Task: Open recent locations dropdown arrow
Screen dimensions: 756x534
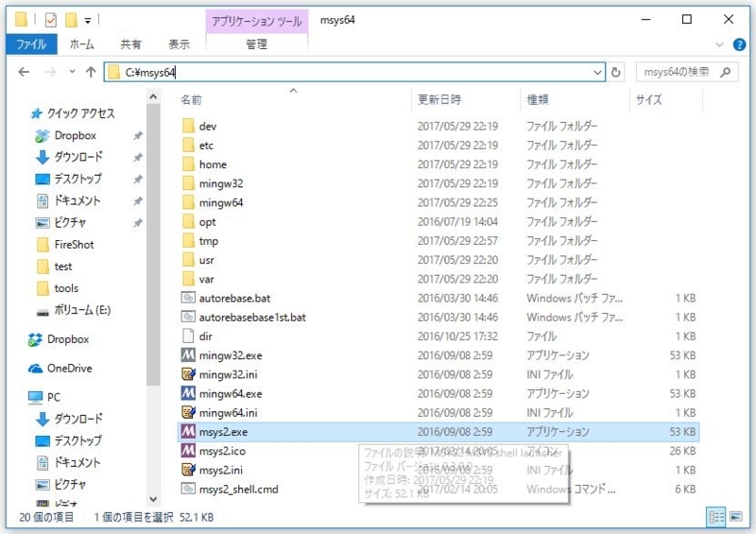Action: pyautogui.click(x=72, y=72)
